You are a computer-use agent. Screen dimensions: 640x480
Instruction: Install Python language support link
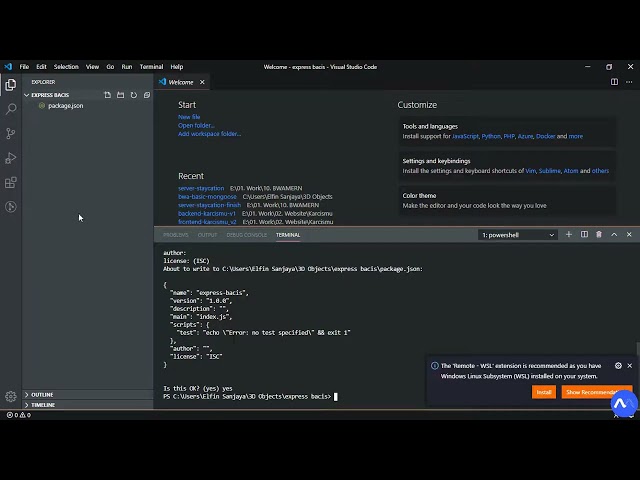(x=491, y=136)
